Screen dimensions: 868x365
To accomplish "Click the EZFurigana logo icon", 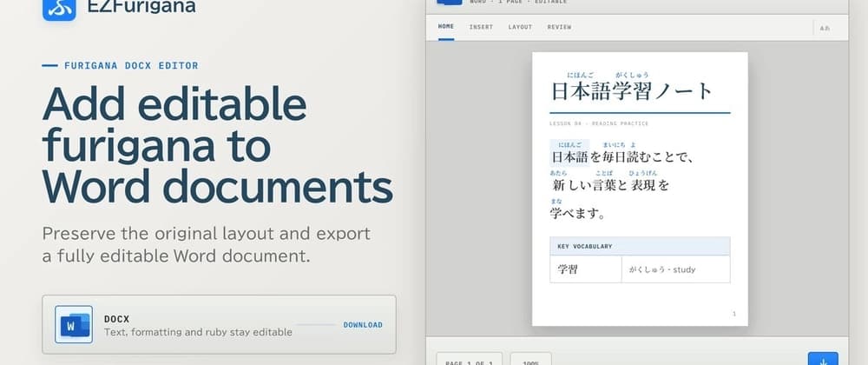I will click(x=59, y=8).
